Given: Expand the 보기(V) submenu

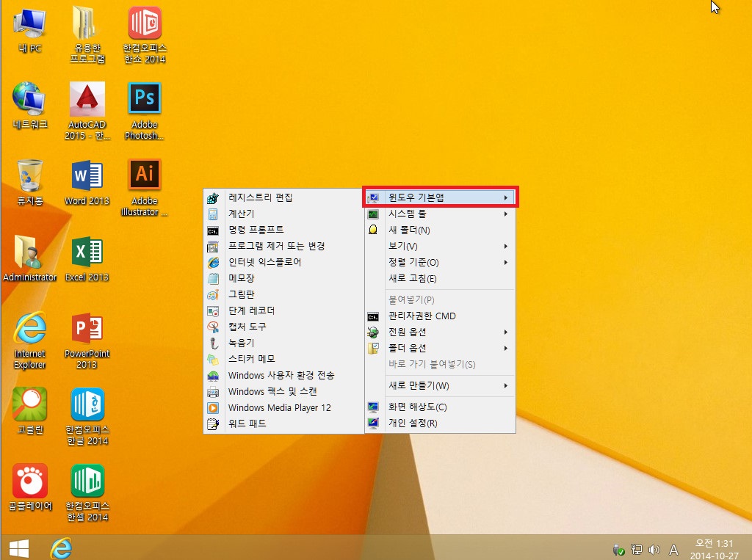Looking at the screenshot, I should 441,247.
